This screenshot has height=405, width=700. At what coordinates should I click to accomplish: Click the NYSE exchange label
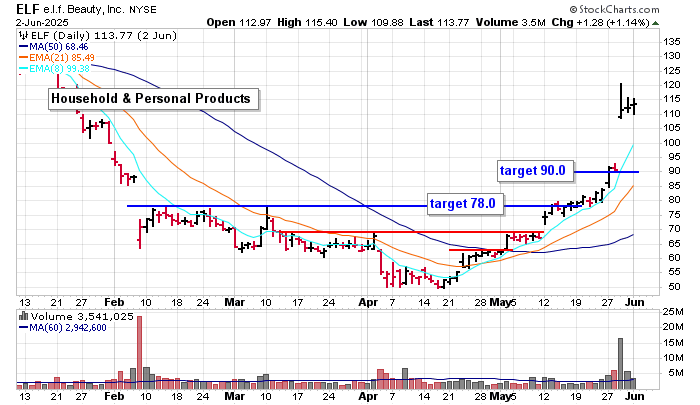click(x=142, y=10)
